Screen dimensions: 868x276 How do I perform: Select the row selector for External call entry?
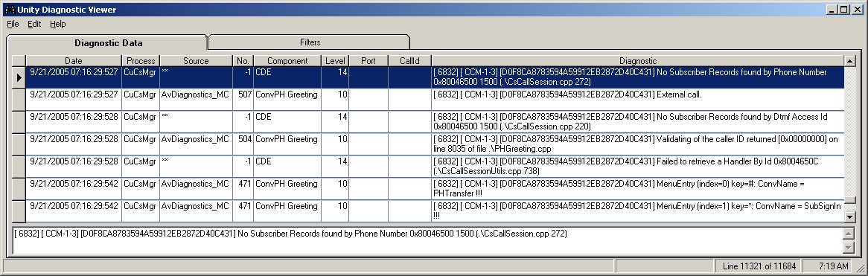pos(19,100)
